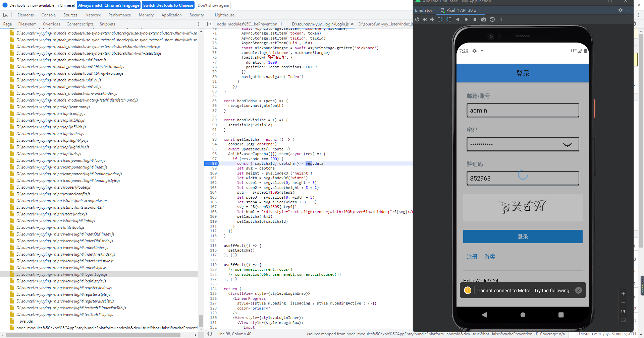Image resolution: width=644 pixels, height=338 pixels.
Task: Open the Performance tab
Action: 120,15
